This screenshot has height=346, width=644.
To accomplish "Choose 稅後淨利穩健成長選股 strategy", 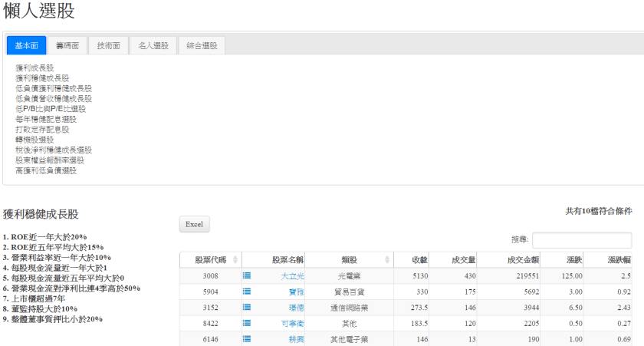I will pos(54,150).
